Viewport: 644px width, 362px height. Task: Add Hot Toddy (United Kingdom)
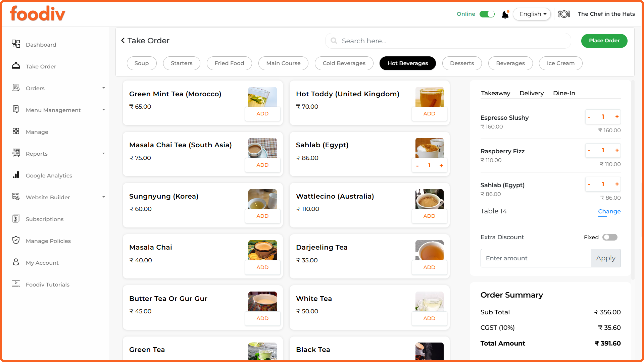click(x=429, y=114)
